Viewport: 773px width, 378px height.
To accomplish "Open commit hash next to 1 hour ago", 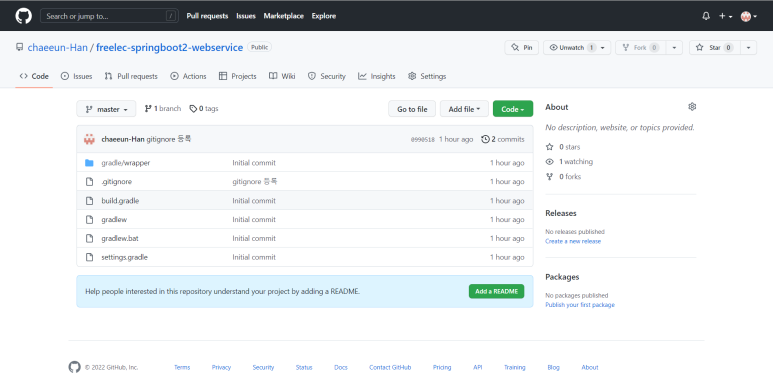I will tap(422, 139).
